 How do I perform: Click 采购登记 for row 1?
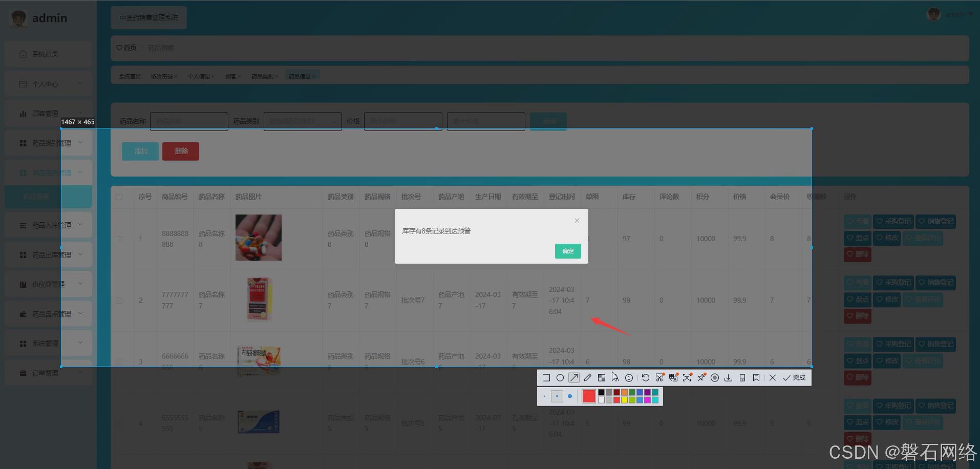click(x=893, y=221)
